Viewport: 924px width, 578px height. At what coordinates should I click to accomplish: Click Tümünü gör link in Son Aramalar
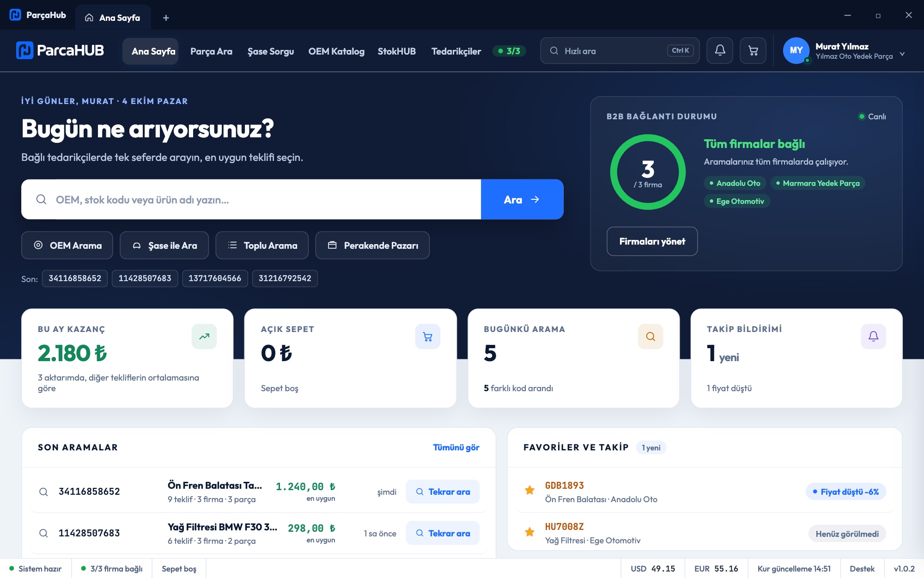point(456,448)
